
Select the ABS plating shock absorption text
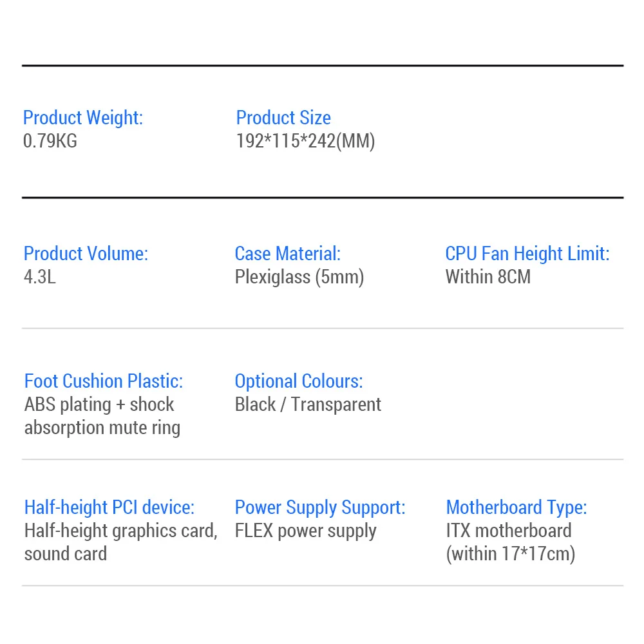pos(102,416)
